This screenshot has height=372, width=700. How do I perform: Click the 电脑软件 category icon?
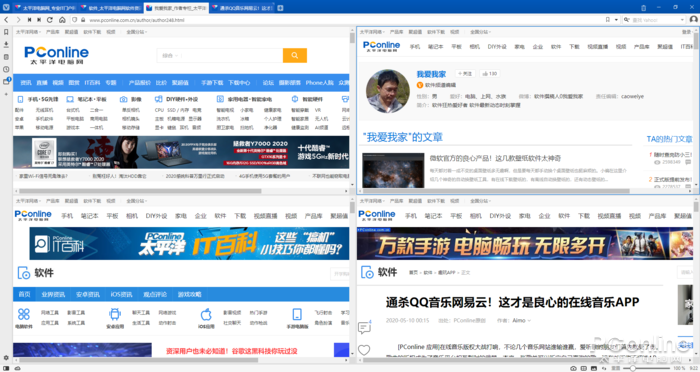pyautogui.click(x=24, y=314)
